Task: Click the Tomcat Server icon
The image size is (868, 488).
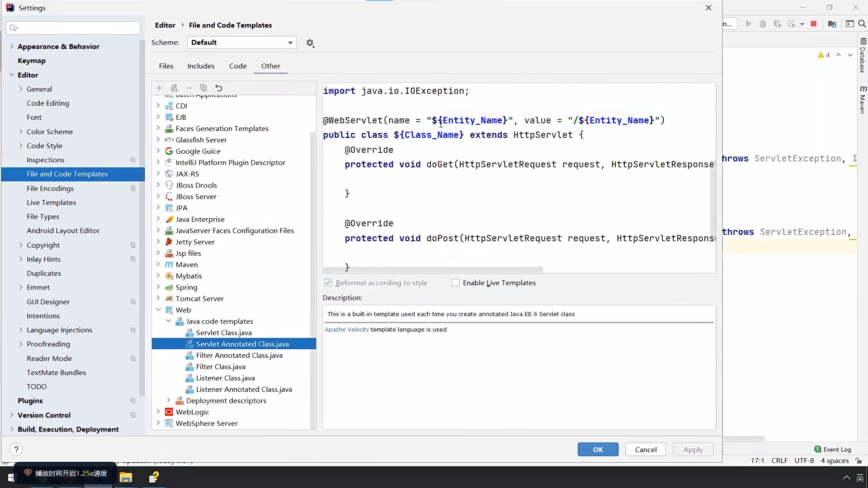Action: (x=169, y=299)
